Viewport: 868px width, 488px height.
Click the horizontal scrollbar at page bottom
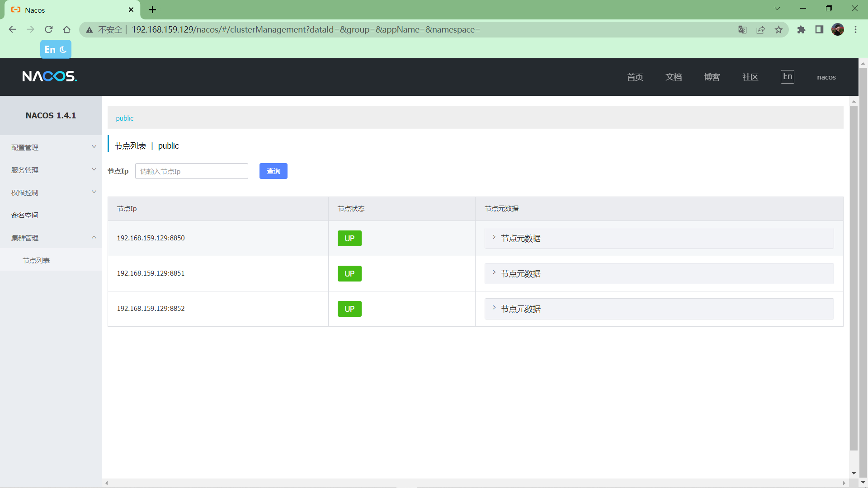pyautogui.click(x=475, y=483)
